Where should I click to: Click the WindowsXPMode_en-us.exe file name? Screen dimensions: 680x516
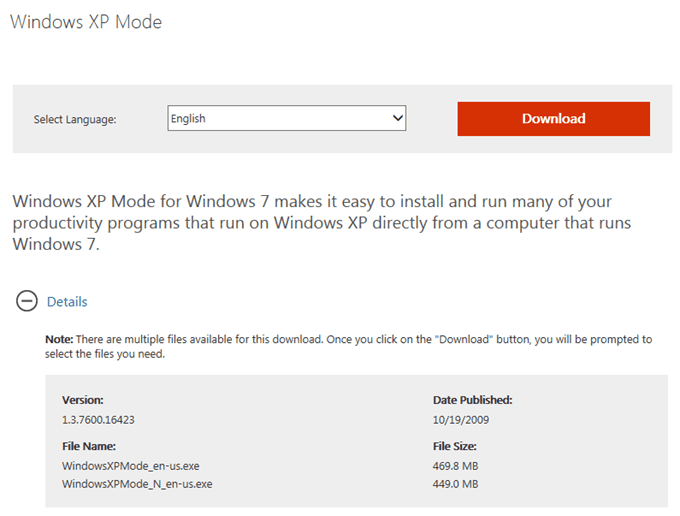pos(131,465)
